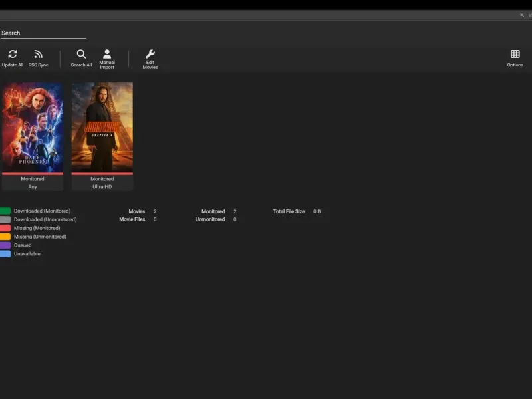Click the blue Unavailable legend swatch
The width and height of the screenshot is (532, 399).
[x=5, y=253]
